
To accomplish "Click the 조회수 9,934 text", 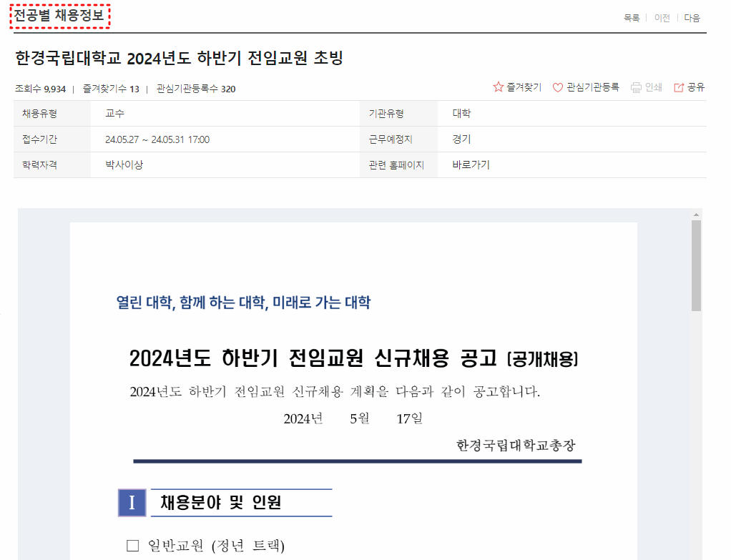I will (x=41, y=89).
